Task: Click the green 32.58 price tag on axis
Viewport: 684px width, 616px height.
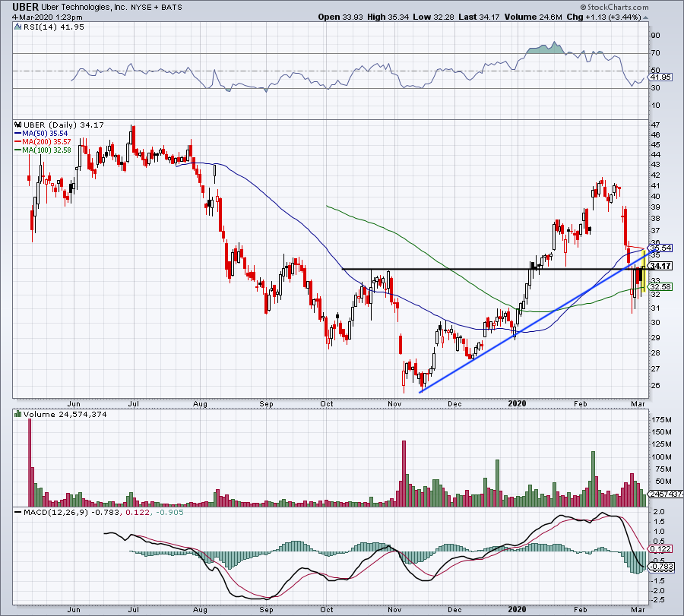Action: click(660, 287)
